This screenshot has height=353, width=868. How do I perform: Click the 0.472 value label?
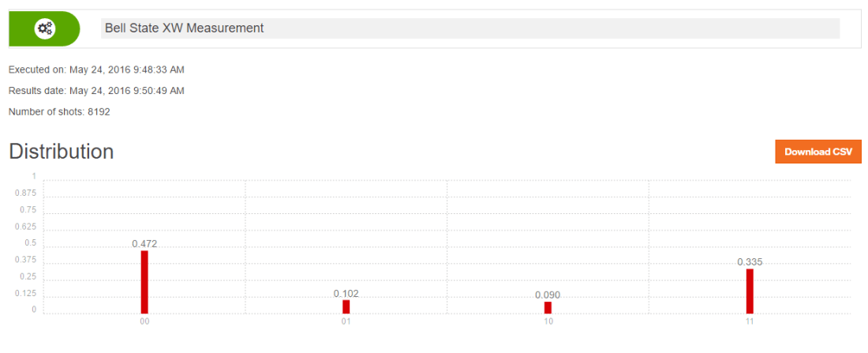click(x=144, y=244)
